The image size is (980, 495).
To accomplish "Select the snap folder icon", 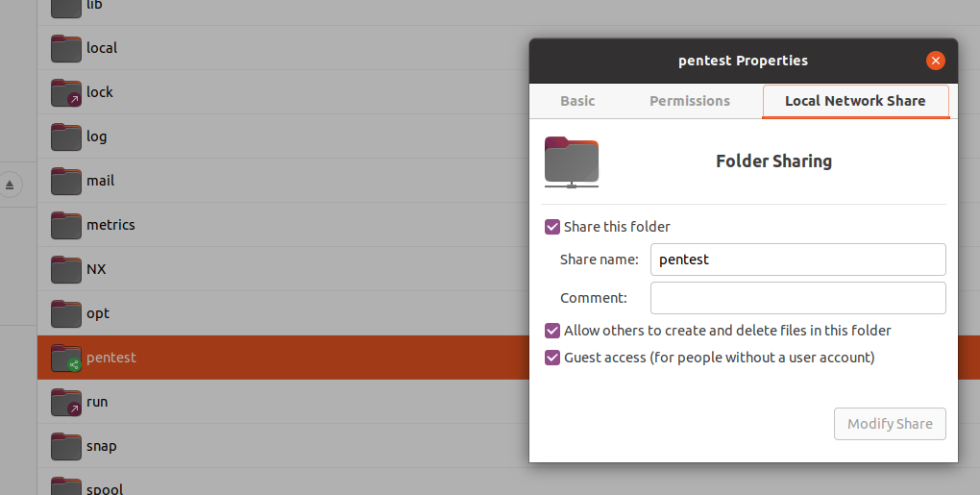I will 66,446.
